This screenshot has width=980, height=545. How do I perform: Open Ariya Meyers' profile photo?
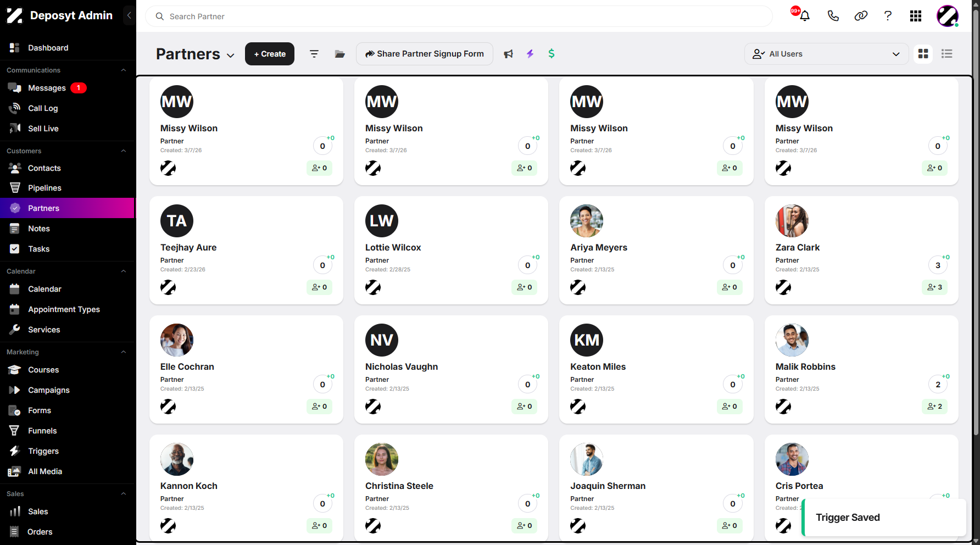click(587, 221)
